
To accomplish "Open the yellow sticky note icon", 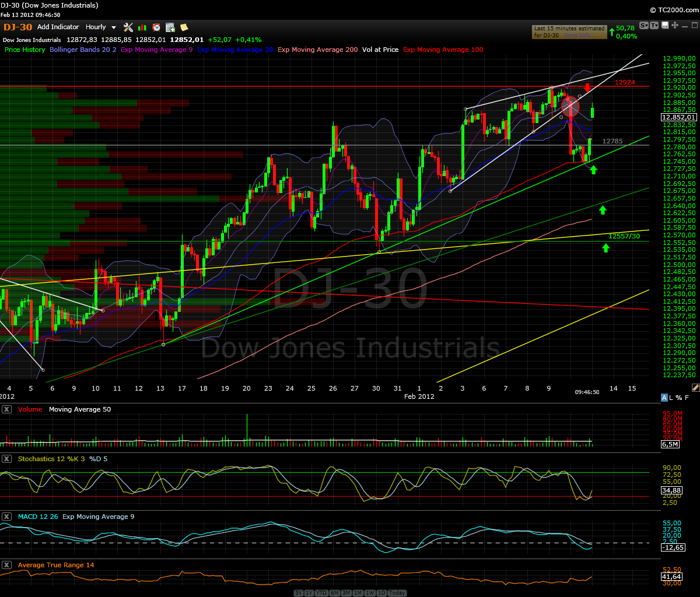I will pyautogui.click(x=184, y=27).
